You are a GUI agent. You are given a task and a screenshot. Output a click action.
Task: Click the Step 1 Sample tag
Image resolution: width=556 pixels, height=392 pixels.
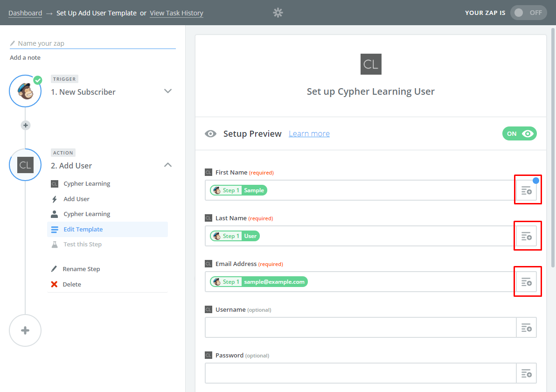(x=239, y=190)
